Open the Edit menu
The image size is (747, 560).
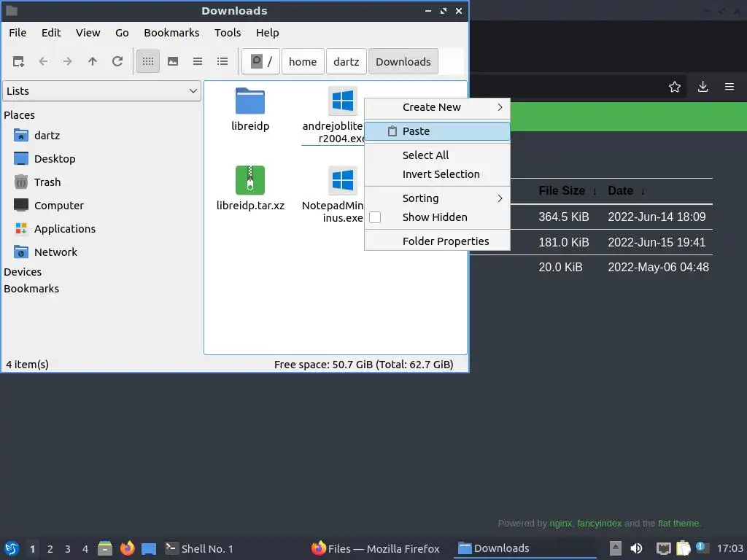(51, 33)
